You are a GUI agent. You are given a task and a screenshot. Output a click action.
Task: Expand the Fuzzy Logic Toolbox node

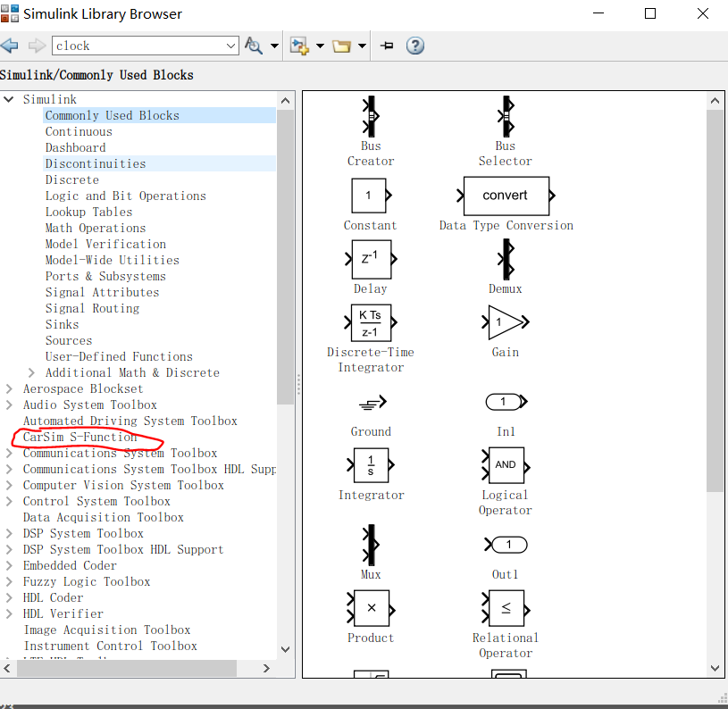click(x=9, y=582)
